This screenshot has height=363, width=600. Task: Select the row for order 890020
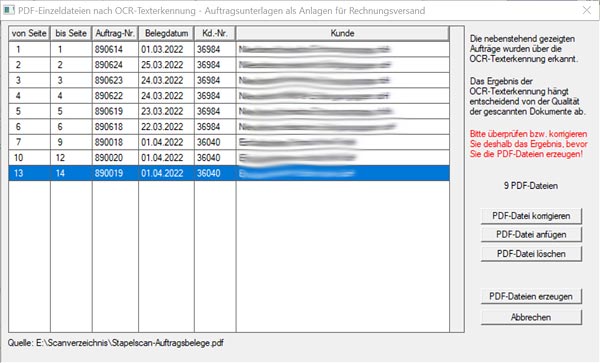(x=229, y=158)
